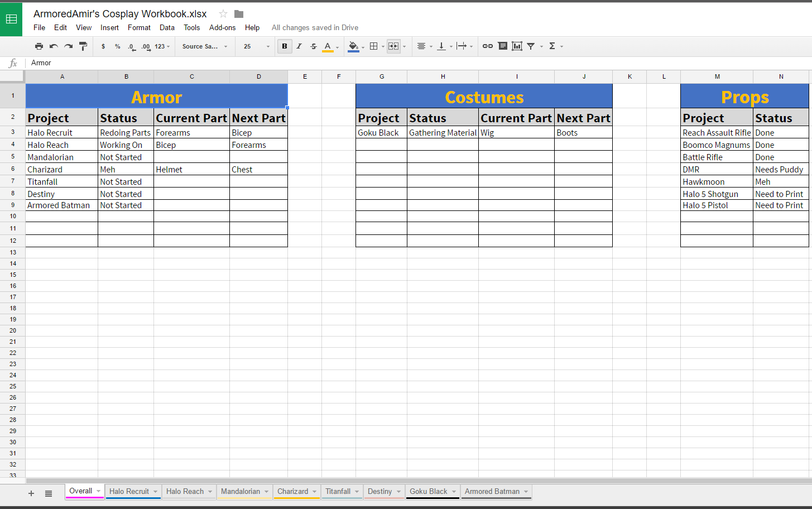Open the Goku Black tab dropdown arrow
812x509 pixels.
454,492
